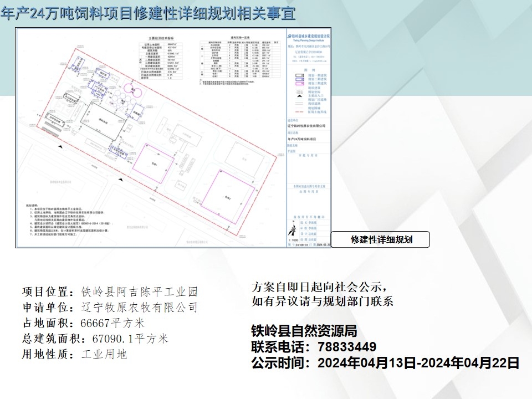
Task: Click the 申请单位：辽宁牧原农牧有限公司 line
Action: click(x=110, y=308)
